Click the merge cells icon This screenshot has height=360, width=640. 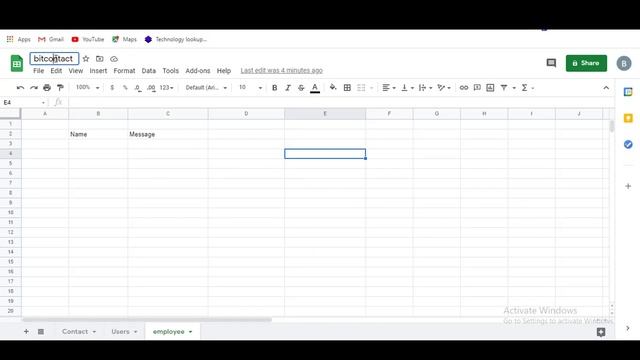pos(361,88)
